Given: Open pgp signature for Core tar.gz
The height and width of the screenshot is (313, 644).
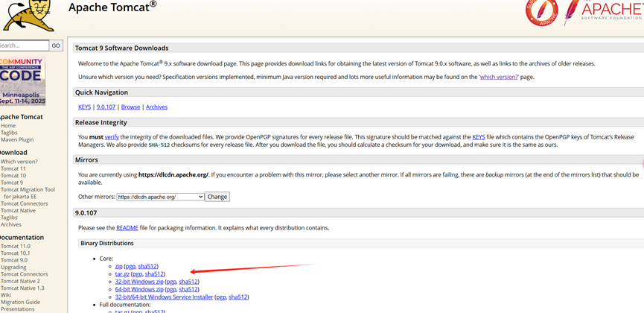Looking at the screenshot, I should [x=137, y=274].
